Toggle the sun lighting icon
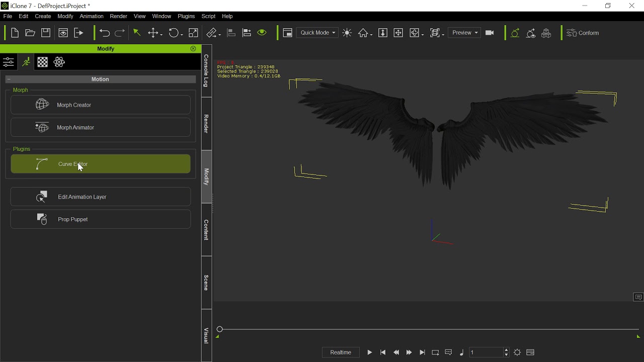The width and height of the screenshot is (644, 362). (x=347, y=33)
